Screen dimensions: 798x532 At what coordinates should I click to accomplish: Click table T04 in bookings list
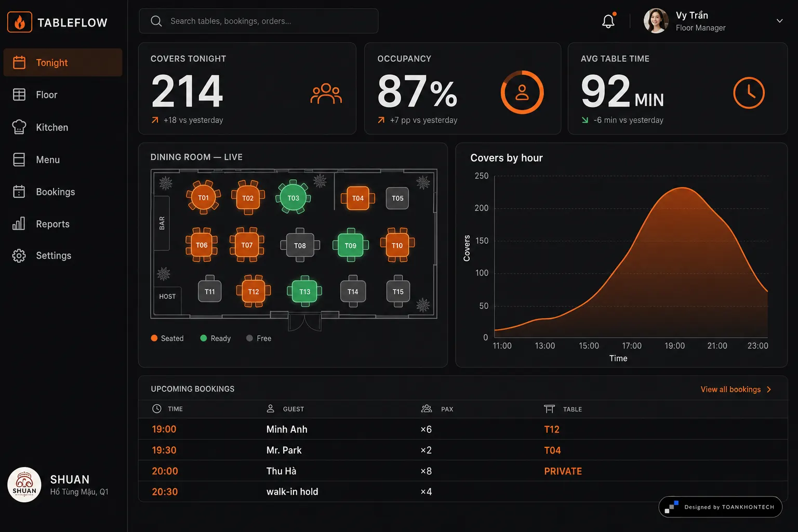(552, 450)
